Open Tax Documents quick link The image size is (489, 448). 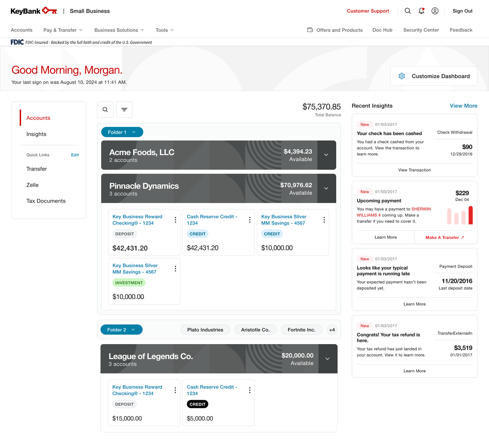click(x=46, y=201)
